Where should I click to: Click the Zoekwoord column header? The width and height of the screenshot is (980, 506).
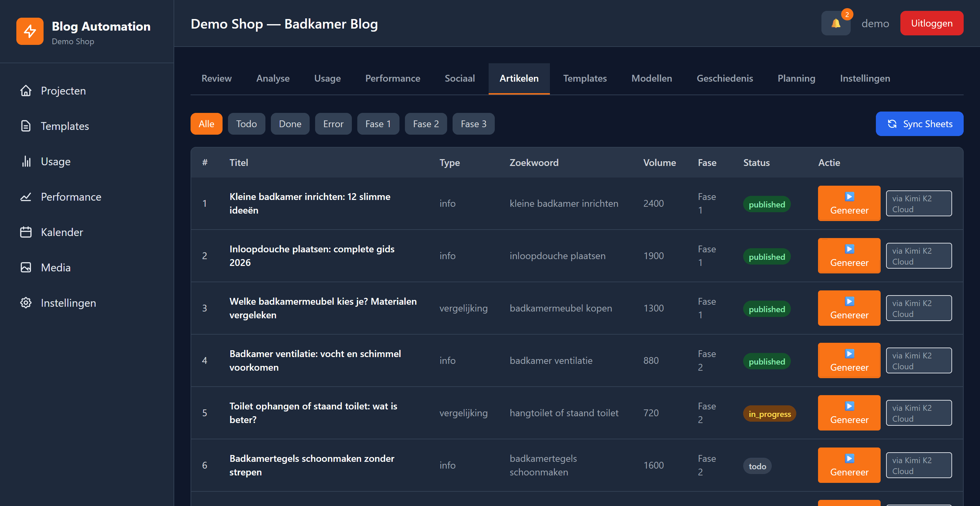534,163
